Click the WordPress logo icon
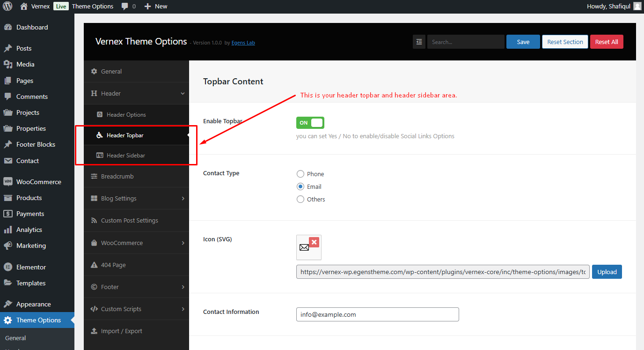 (x=7, y=6)
